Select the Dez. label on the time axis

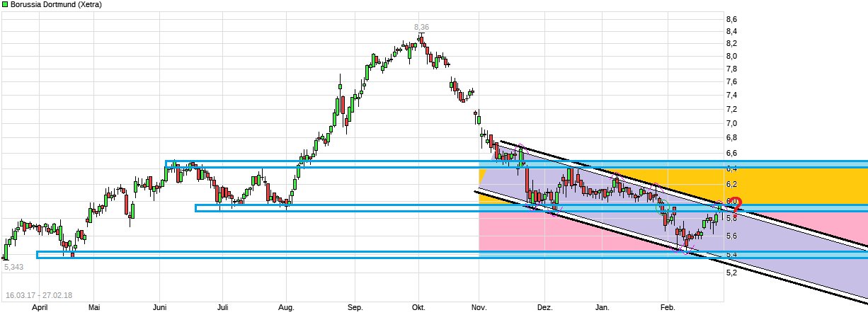544,308
